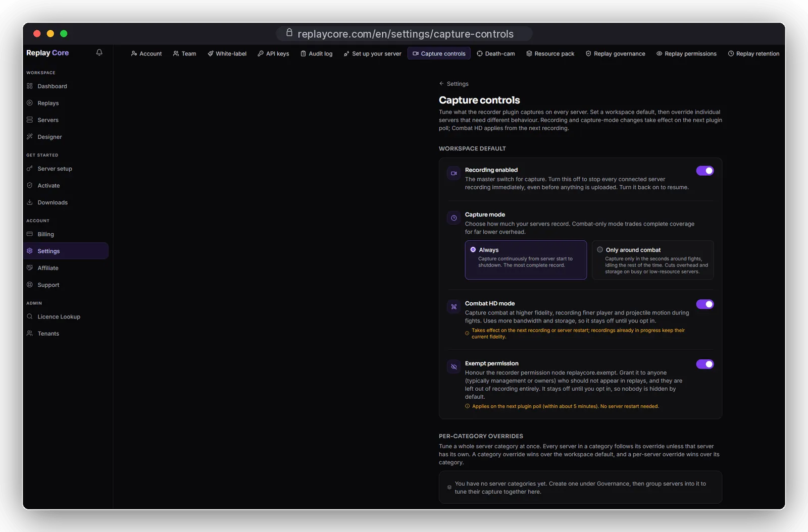Click the Downloads arrow icon

30,202
